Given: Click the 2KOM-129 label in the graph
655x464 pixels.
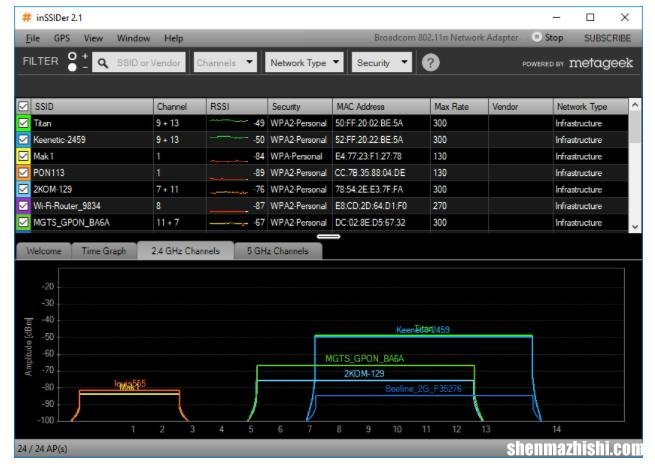Looking at the screenshot, I should click(364, 373).
